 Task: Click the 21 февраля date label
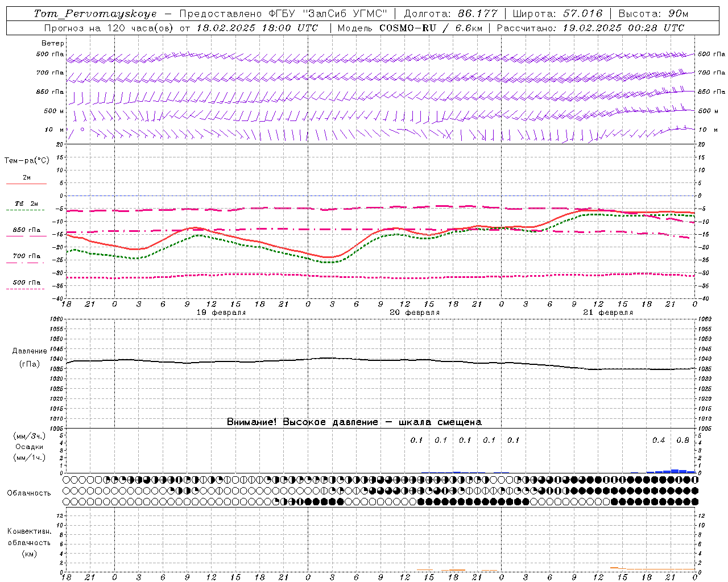tap(608, 313)
